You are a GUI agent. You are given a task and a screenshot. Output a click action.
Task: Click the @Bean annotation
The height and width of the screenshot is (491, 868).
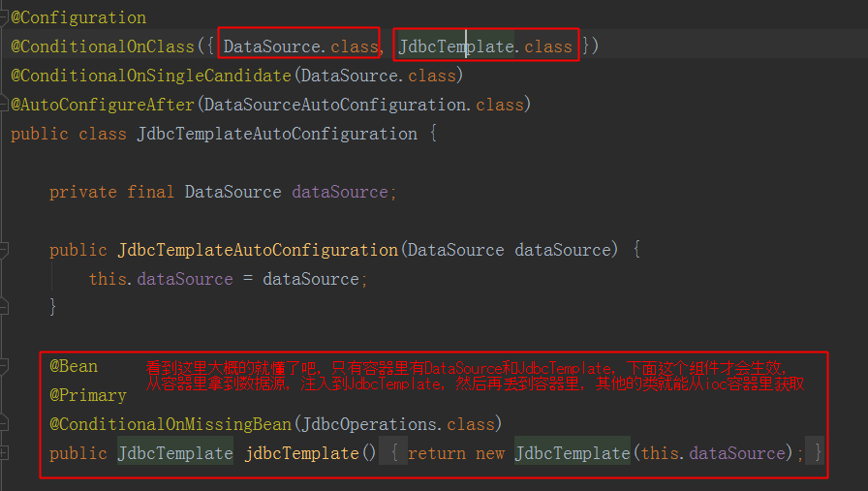coord(74,366)
